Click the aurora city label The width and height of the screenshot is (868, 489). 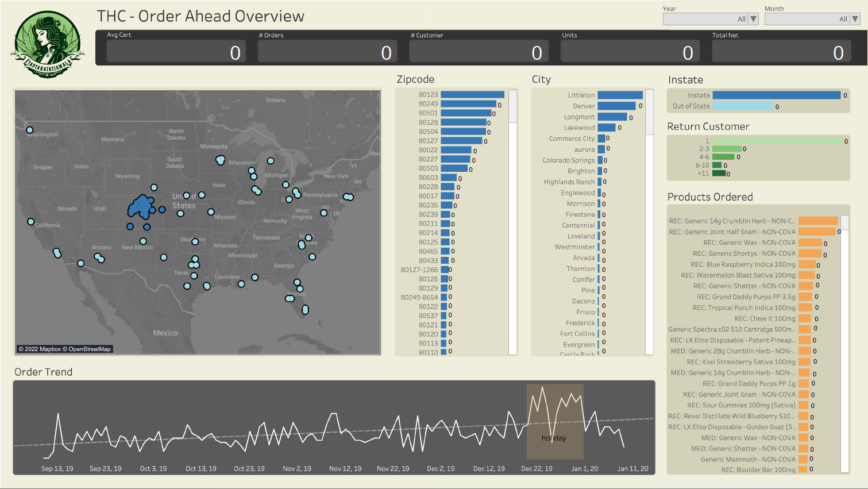click(584, 149)
